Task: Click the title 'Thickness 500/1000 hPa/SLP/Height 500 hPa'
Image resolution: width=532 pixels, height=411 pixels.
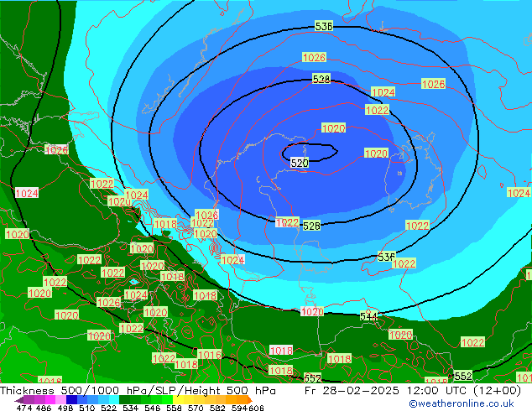Action: tap(138, 390)
